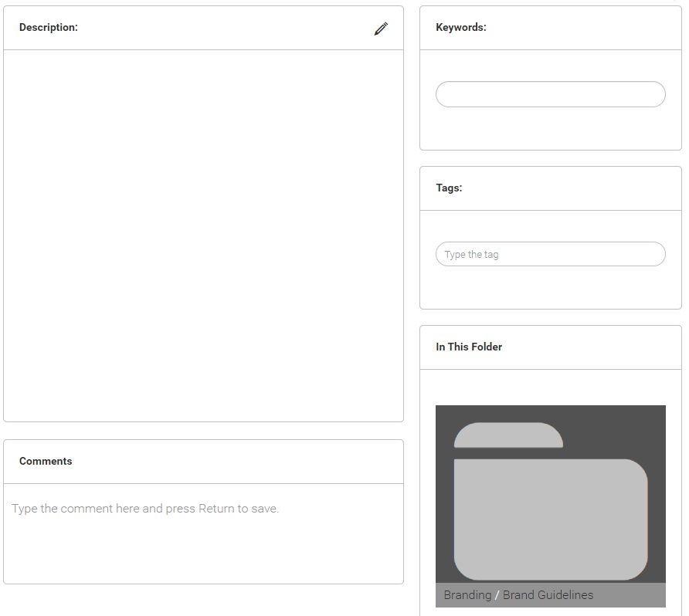689x616 pixels.
Task: Click the small tab shape on the folder icon
Action: pos(508,435)
